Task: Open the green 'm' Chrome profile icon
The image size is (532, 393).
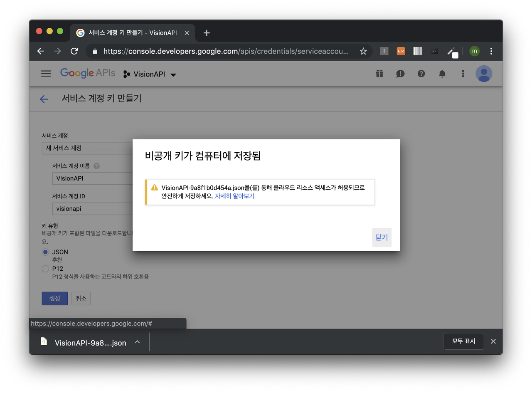Action: (x=474, y=51)
